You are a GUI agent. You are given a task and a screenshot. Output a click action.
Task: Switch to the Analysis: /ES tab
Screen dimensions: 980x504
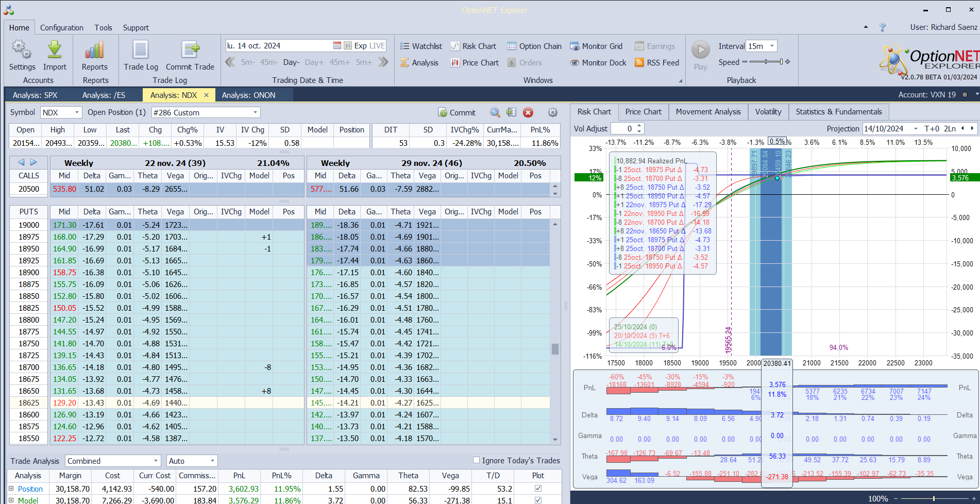coord(104,95)
